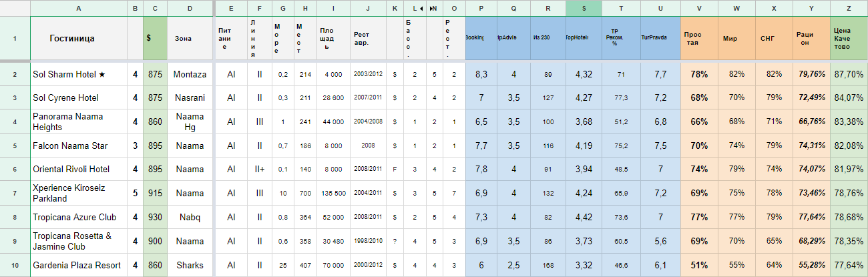Select column A header
868x277 pixels.
click(79, 8)
